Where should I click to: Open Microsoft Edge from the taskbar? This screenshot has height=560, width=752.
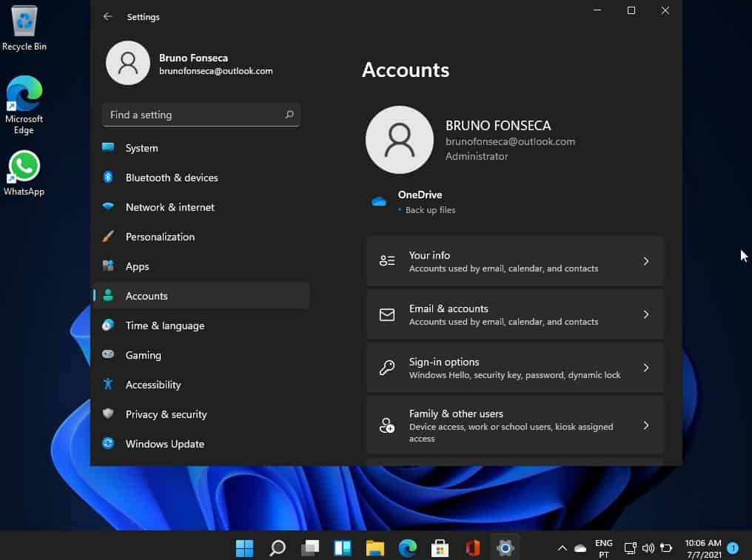408,548
